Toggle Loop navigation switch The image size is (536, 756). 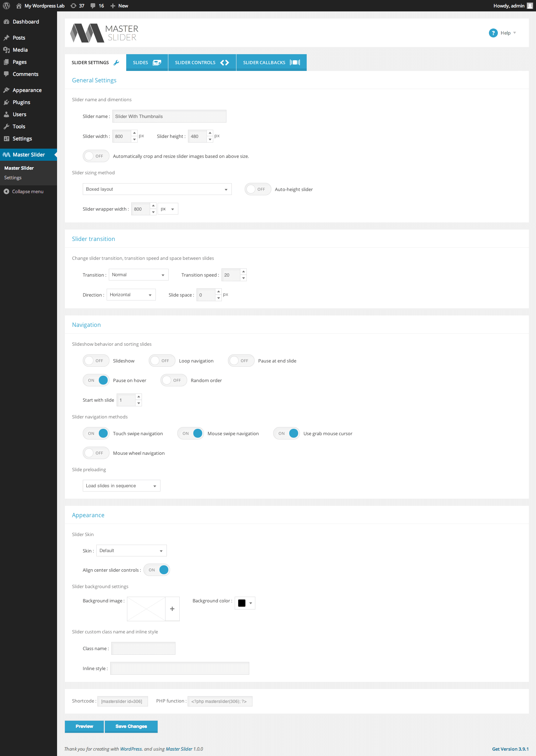click(x=162, y=361)
